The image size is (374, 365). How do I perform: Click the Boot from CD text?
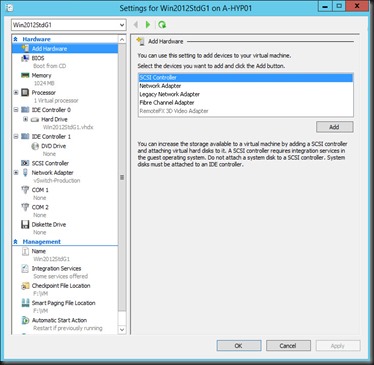[x=49, y=66]
